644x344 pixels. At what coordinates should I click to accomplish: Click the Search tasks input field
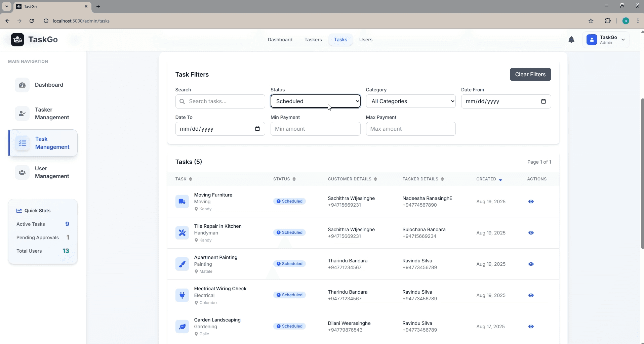pyautogui.click(x=225, y=101)
